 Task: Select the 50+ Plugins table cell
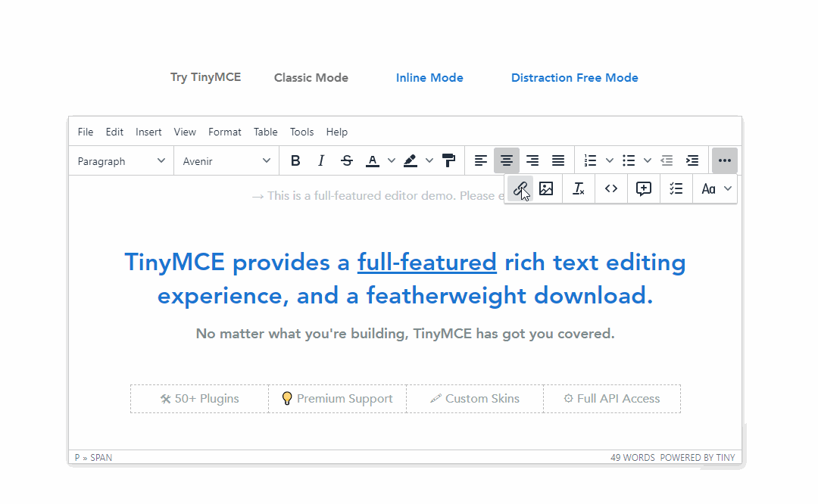(199, 399)
